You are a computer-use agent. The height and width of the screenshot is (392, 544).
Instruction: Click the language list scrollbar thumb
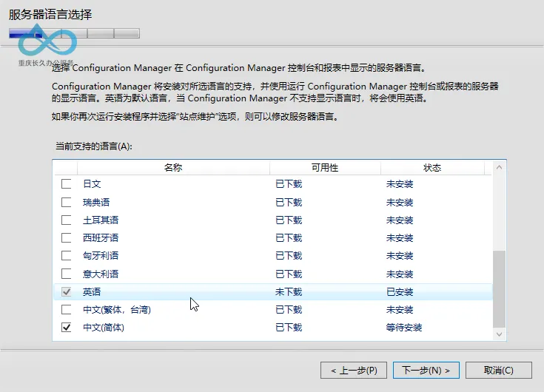coord(500,288)
